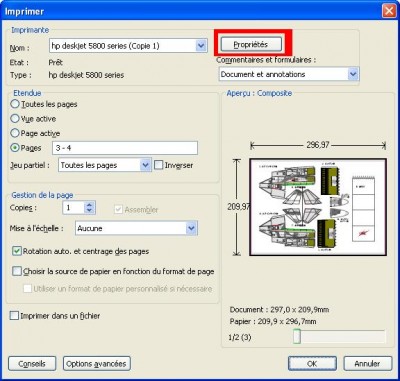Click the 296,97 width dimension label
The height and width of the screenshot is (381, 400).
[317, 145]
